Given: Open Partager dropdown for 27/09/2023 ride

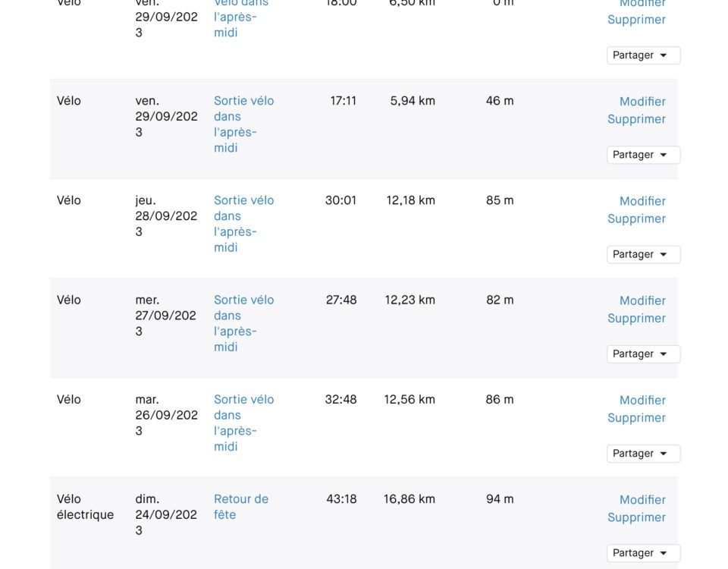Looking at the screenshot, I should coord(643,354).
